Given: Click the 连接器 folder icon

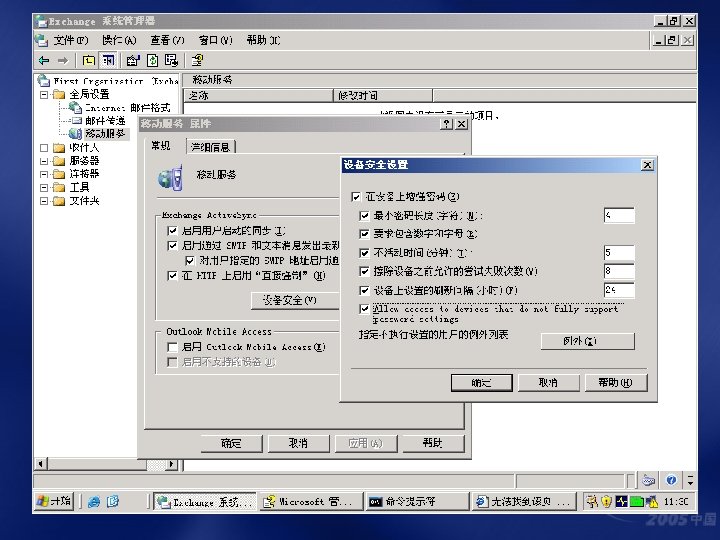Looking at the screenshot, I should pos(59,174).
